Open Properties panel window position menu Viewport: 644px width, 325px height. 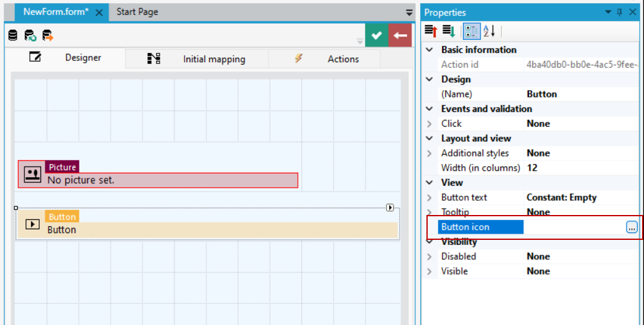pyautogui.click(x=609, y=12)
